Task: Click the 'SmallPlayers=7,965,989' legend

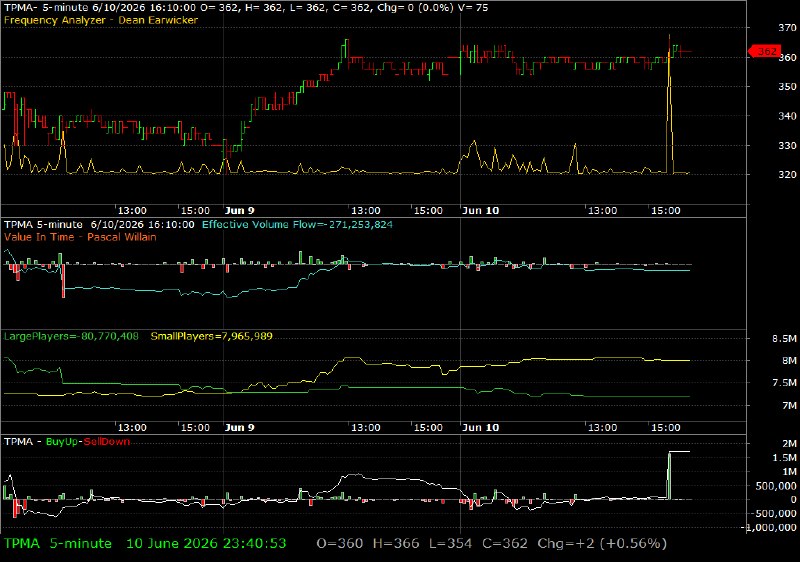Action: point(212,336)
